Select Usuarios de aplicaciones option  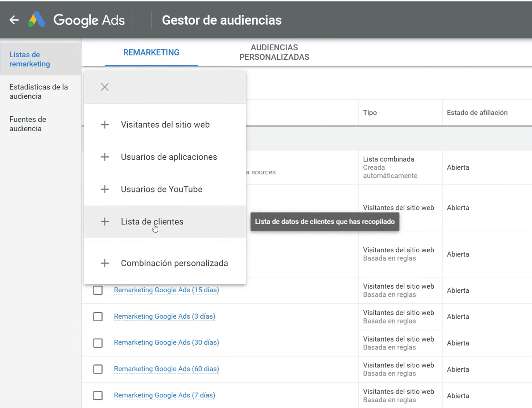click(165, 157)
